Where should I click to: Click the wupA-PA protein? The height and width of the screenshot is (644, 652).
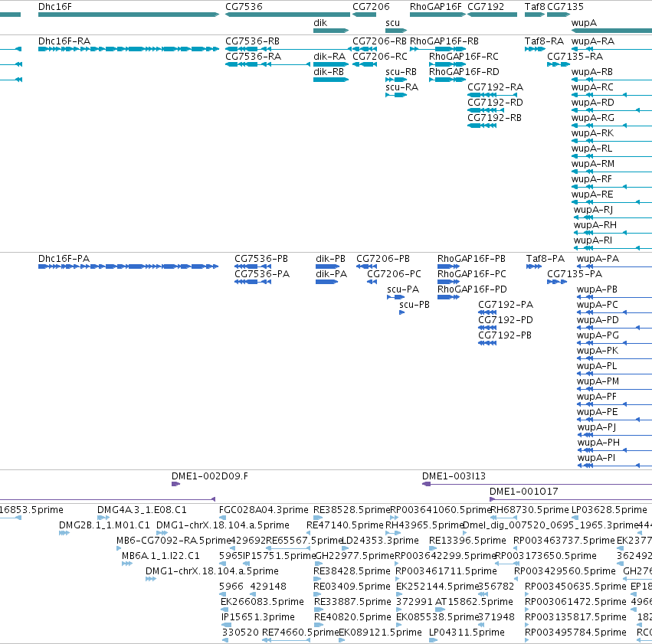click(x=614, y=266)
